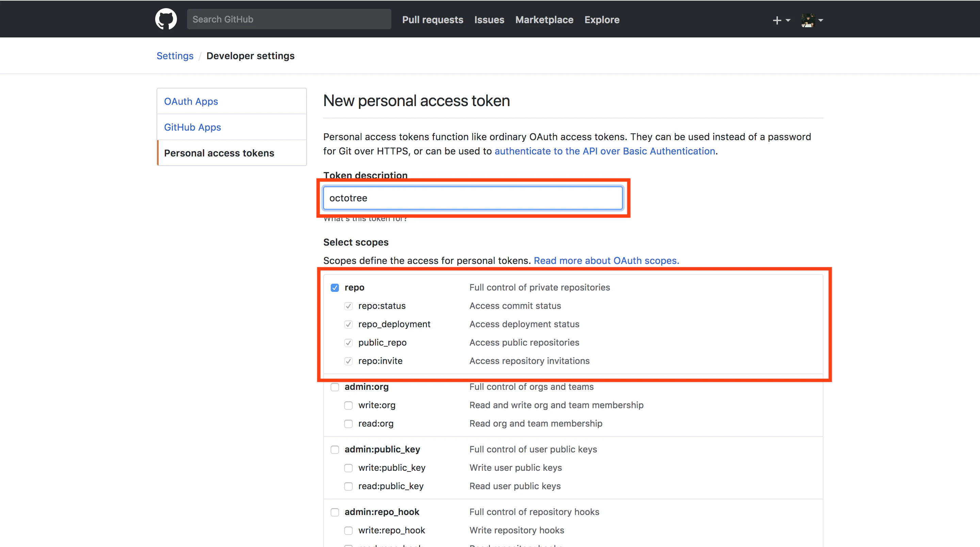Click the profile avatar image
The width and height of the screenshot is (980, 547).
808,20
